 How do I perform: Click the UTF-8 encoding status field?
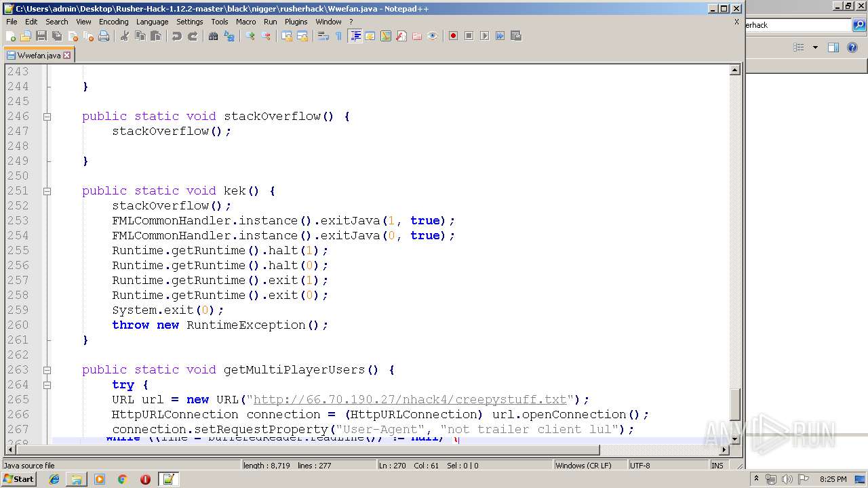tap(667, 466)
